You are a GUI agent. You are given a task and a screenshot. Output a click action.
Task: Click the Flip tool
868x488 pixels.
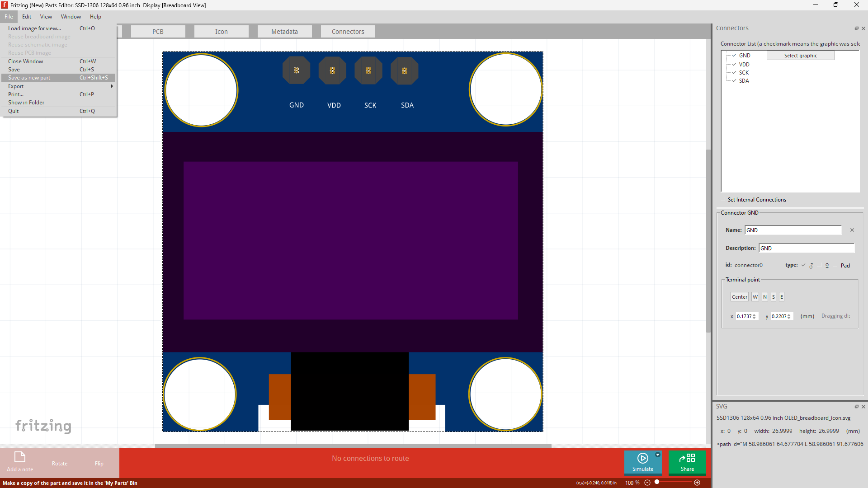(99, 464)
